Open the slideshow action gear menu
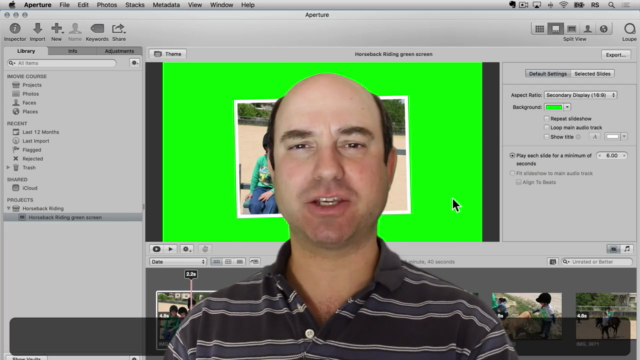Image resolution: width=640 pixels, height=360 pixels. tap(187, 249)
